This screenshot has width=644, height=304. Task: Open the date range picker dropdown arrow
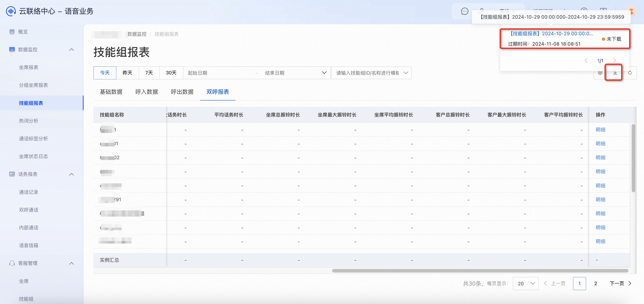[324, 73]
